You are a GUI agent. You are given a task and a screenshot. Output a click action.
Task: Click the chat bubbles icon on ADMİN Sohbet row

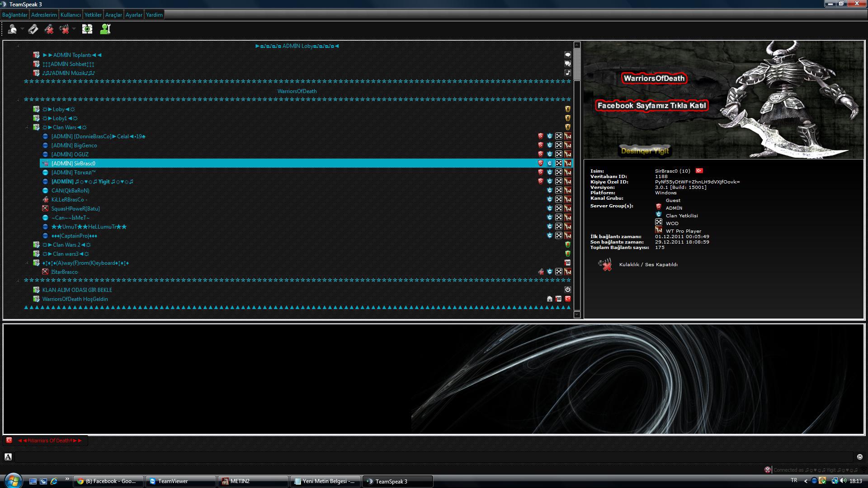[x=568, y=64]
